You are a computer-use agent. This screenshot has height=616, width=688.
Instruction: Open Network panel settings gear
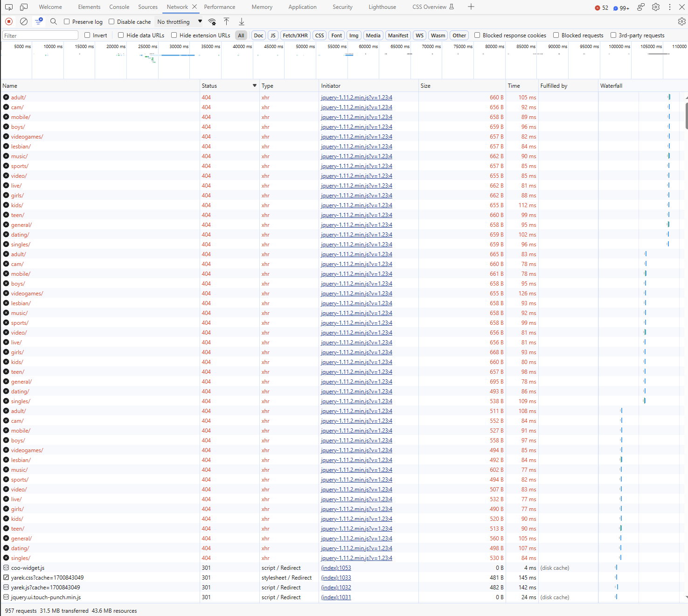[x=681, y=21]
